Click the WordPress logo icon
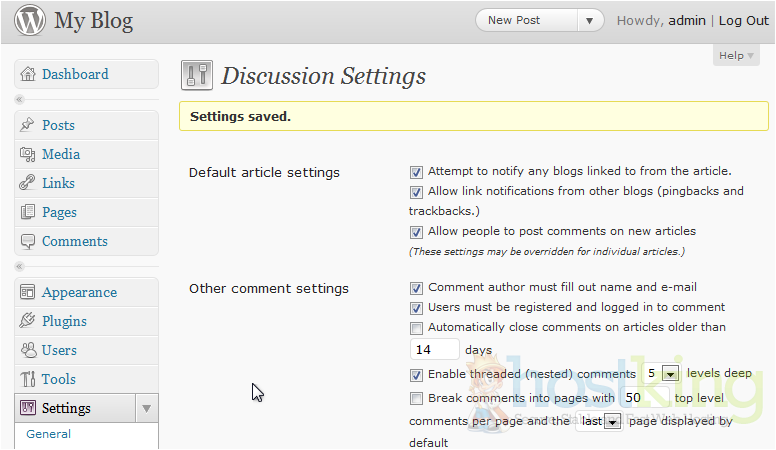This screenshot has height=450, width=776. (30, 21)
